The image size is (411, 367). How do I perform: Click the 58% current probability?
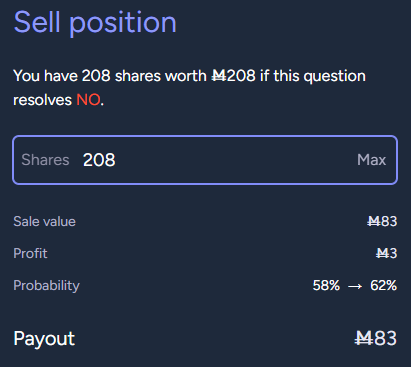tap(326, 285)
